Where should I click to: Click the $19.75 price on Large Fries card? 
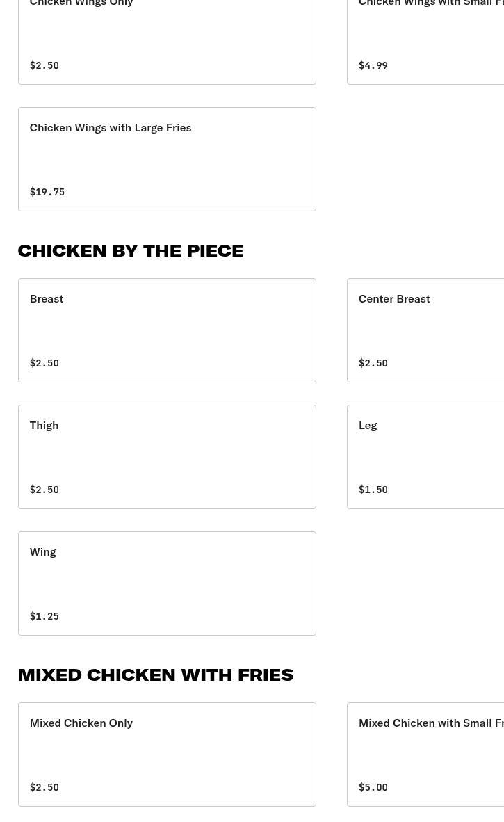pyautogui.click(x=47, y=192)
